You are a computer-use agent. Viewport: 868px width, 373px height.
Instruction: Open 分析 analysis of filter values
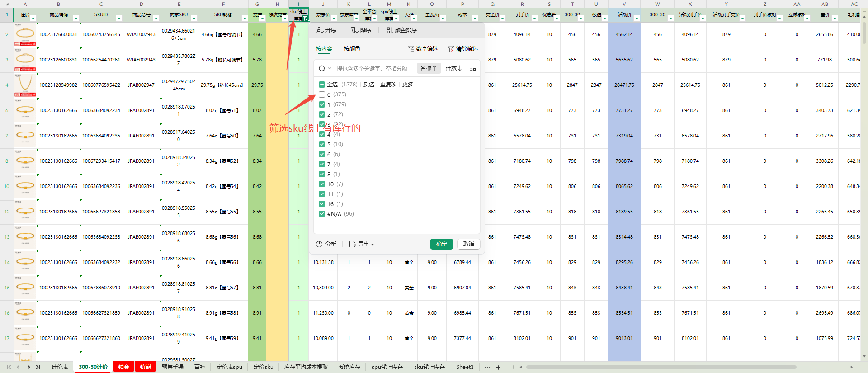pos(326,244)
